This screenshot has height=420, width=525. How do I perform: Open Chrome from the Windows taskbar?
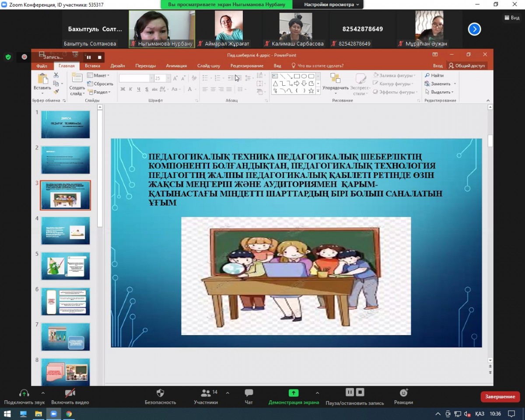coord(69,413)
